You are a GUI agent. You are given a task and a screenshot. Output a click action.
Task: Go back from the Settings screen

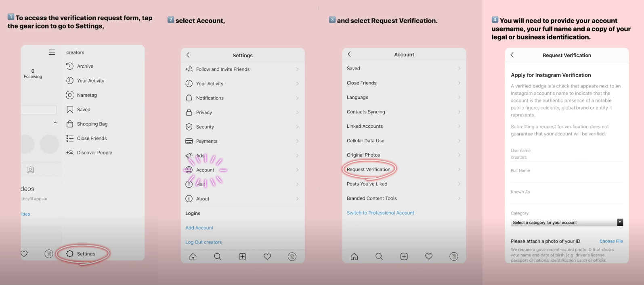[x=188, y=55]
